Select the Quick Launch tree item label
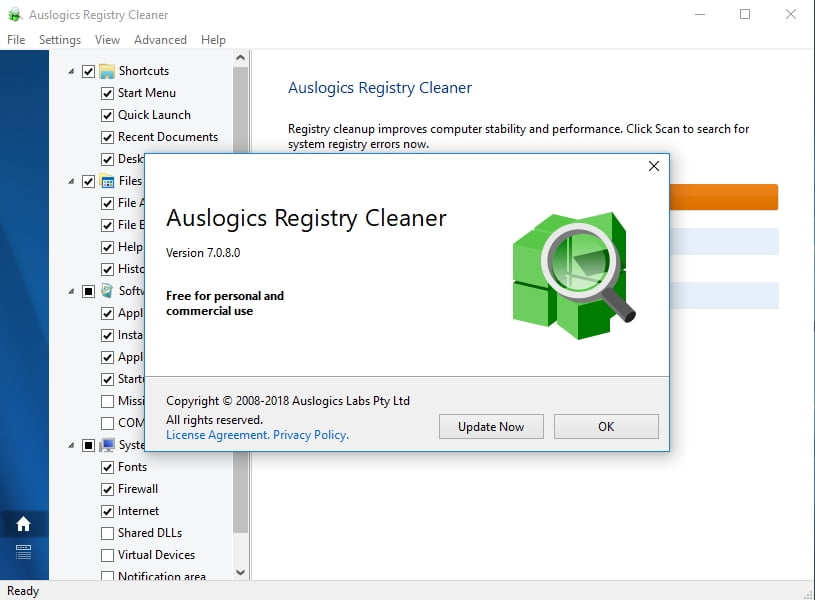The width and height of the screenshot is (815, 600). coord(154,115)
